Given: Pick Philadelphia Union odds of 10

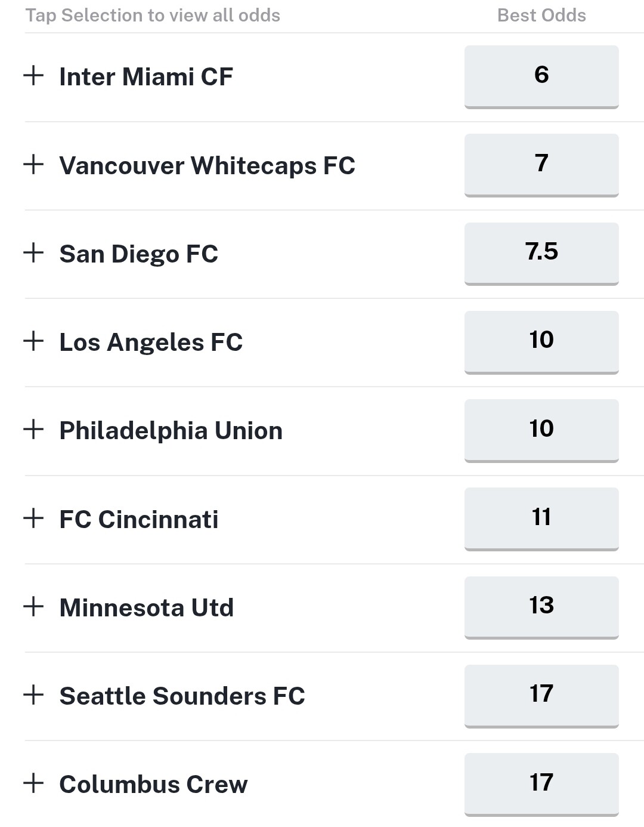Looking at the screenshot, I should click(541, 429).
